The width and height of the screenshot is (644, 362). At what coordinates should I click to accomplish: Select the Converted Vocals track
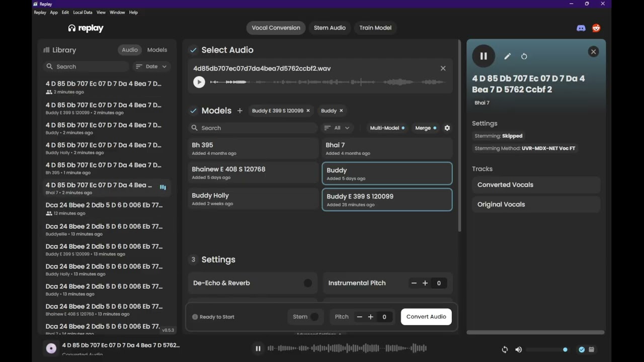click(536, 185)
